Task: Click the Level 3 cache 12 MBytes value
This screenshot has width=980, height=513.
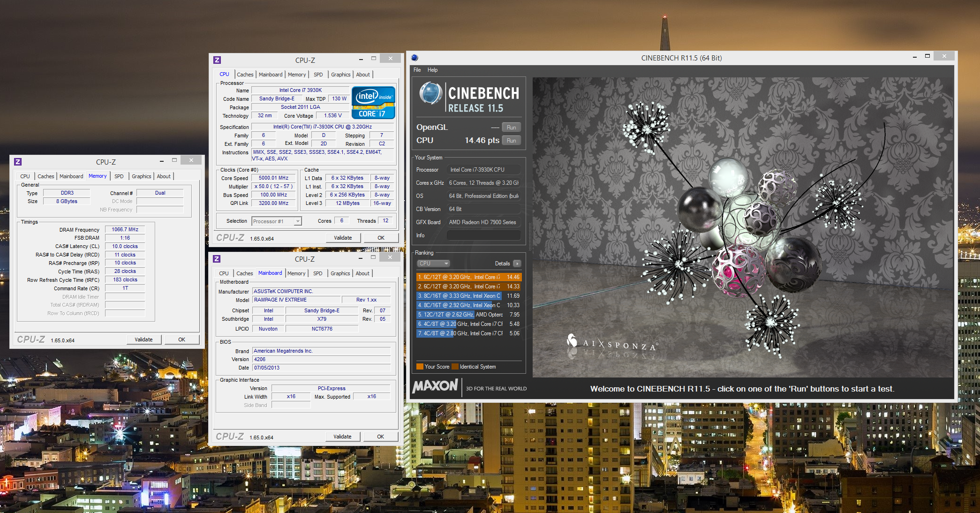Action: pos(347,204)
